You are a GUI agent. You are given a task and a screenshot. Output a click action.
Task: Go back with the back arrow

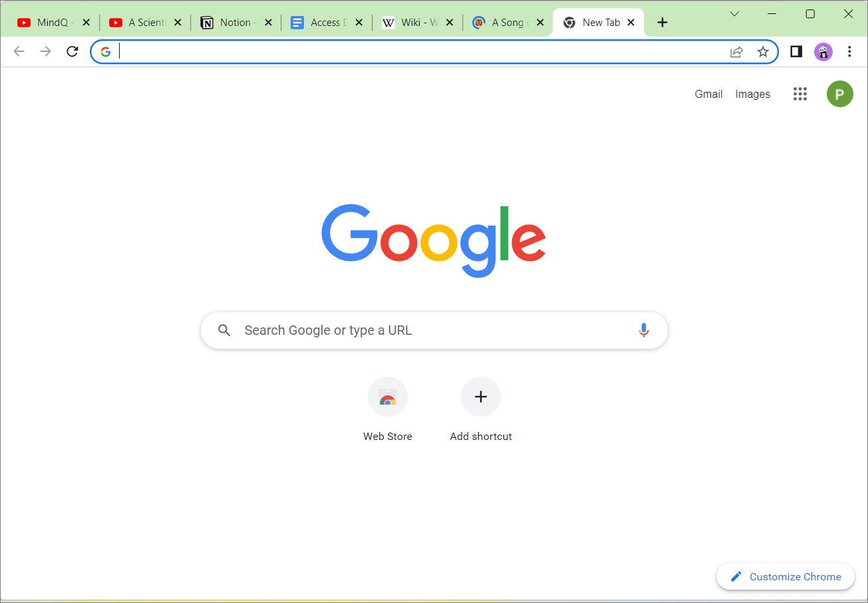[x=19, y=51]
